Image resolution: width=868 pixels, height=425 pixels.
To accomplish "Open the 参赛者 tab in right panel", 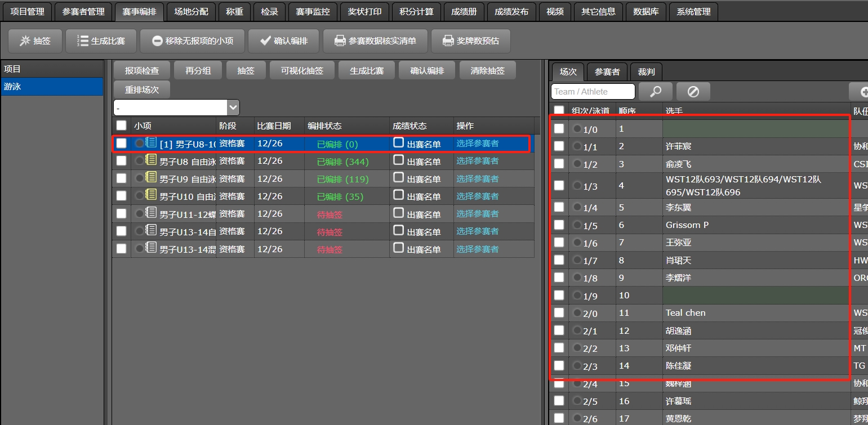I will 607,71.
